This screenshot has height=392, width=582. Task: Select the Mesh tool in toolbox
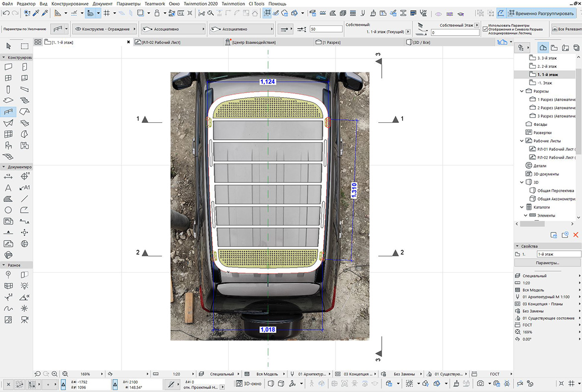pos(8,156)
